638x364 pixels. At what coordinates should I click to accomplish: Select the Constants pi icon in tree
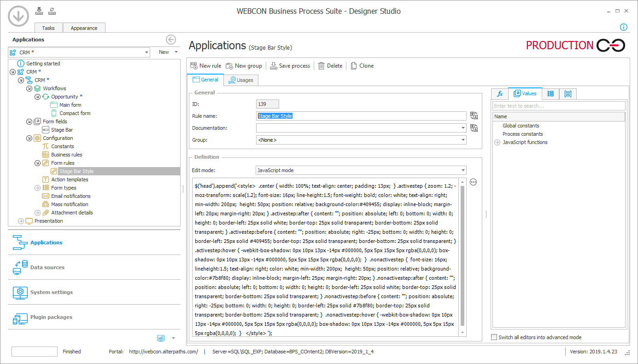tap(46, 146)
